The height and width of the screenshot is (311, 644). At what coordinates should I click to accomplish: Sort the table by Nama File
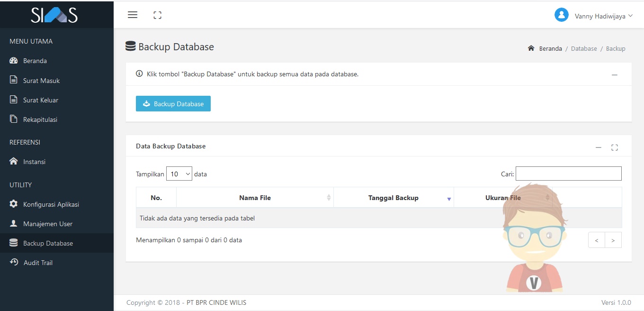tap(255, 198)
